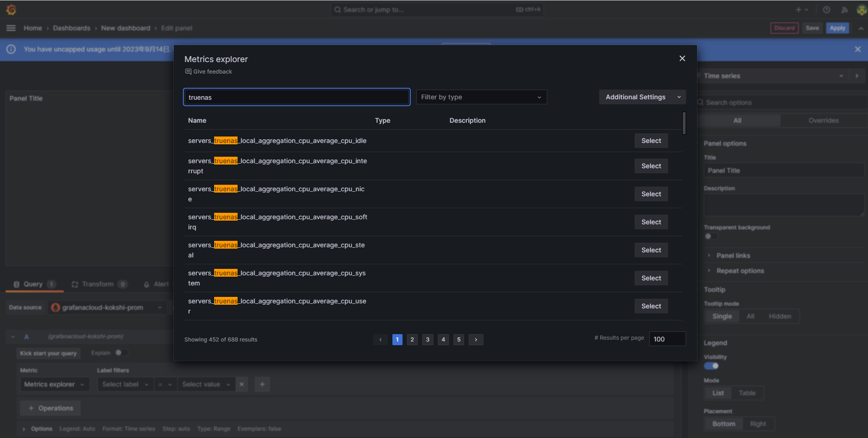Click Kick start your query button
The image size is (868, 438).
tap(48, 353)
